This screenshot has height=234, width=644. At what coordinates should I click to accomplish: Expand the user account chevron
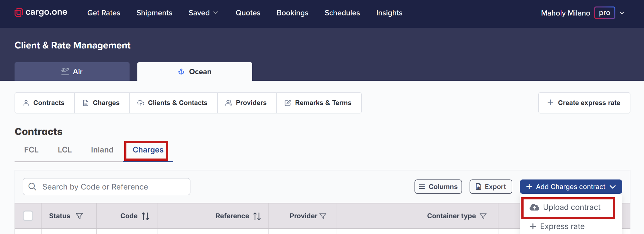(x=622, y=13)
